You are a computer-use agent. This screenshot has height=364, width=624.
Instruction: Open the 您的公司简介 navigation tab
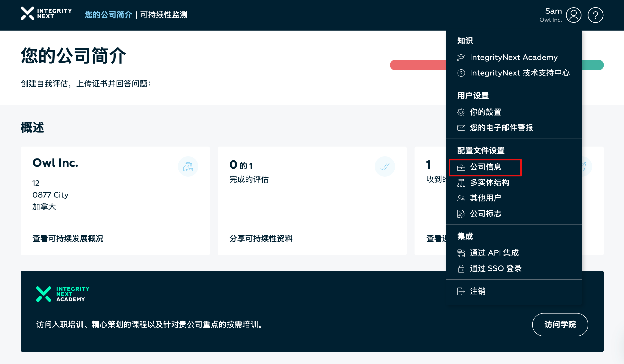(x=108, y=15)
